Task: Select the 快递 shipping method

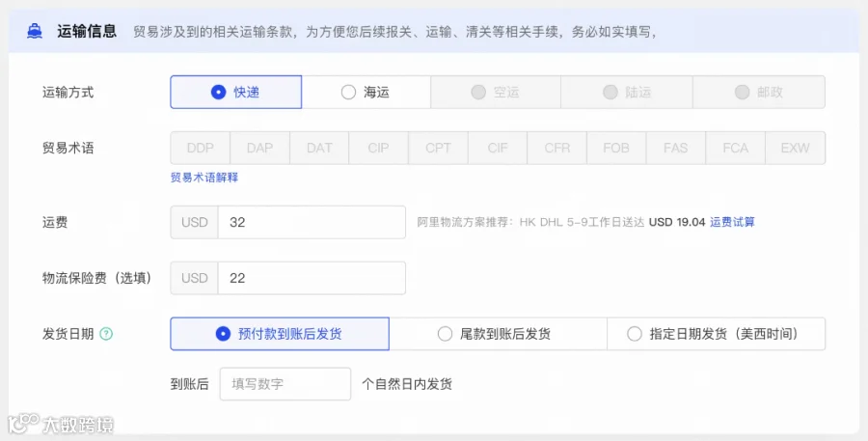Action: pos(236,92)
